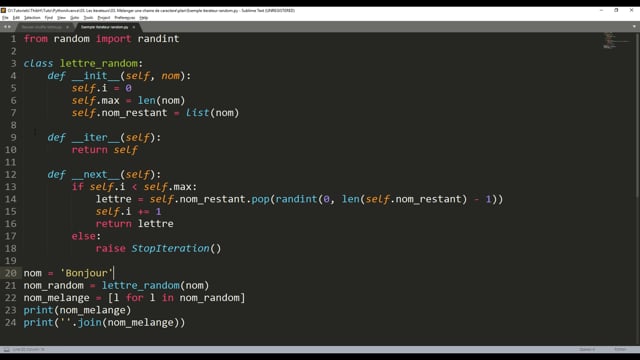Click 'from random import randint' line
The height and width of the screenshot is (360, 640).
tap(101, 39)
